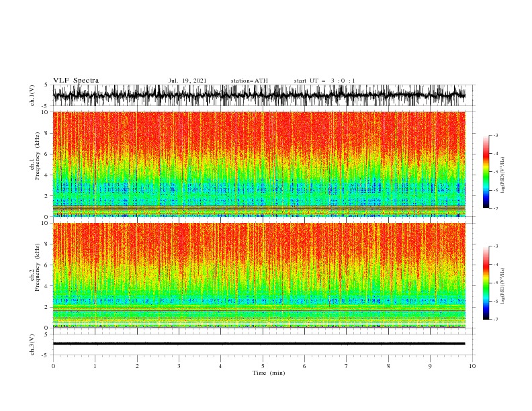
Task: Click the ch.3 flat voltage trace
Action: point(259,344)
